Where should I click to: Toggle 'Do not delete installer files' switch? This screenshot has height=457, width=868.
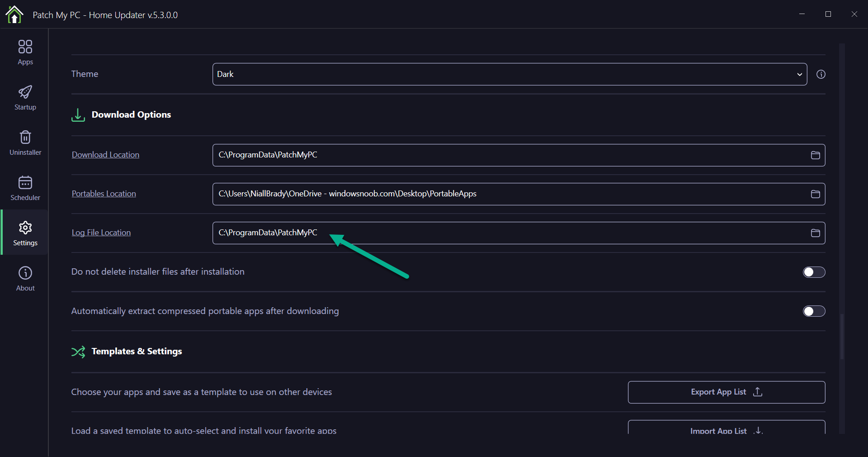click(814, 272)
